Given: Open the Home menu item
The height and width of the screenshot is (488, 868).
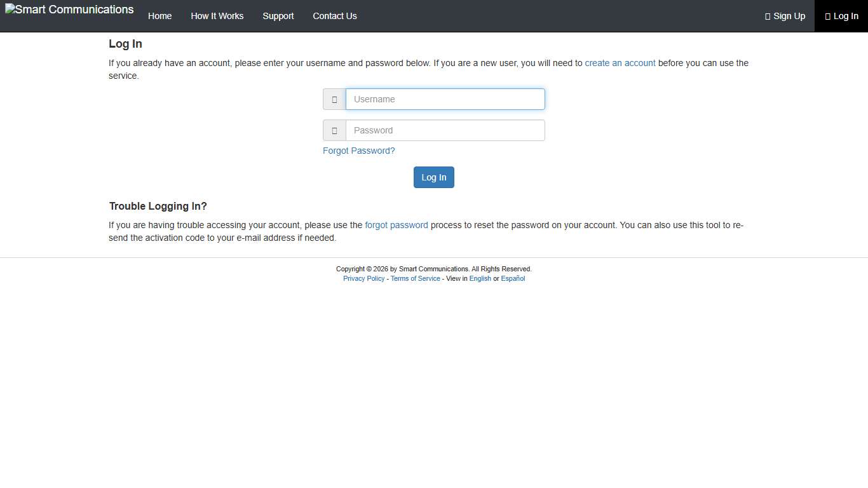Looking at the screenshot, I should tap(159, 16).
